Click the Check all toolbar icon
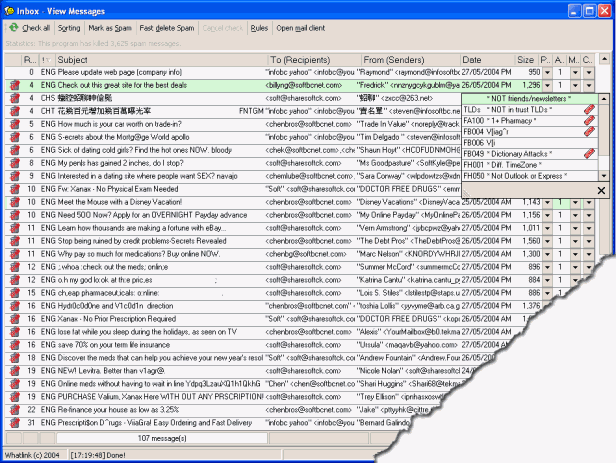The width and height of the screenshot is (616, 463). coord(12,29)
